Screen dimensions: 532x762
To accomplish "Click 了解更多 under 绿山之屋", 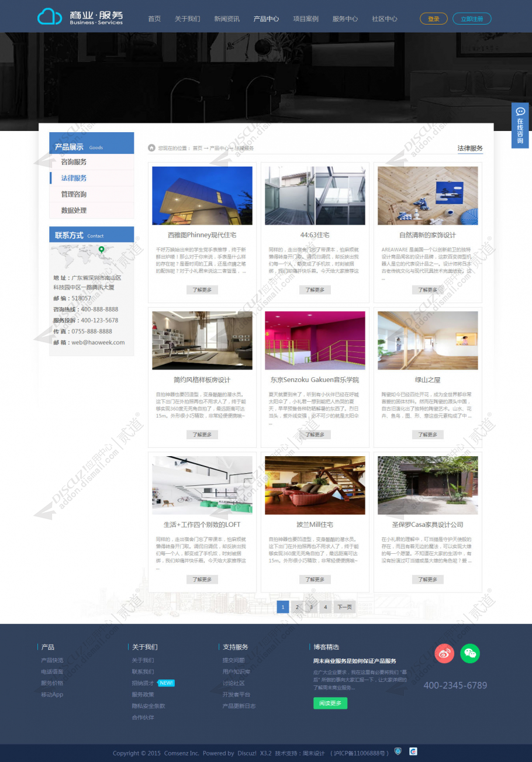I will tap(428, 435).
